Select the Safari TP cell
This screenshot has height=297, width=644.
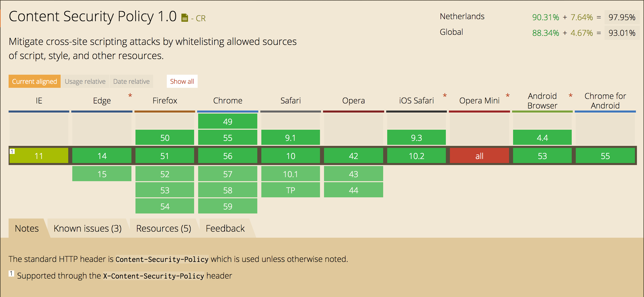coord(291,190)
